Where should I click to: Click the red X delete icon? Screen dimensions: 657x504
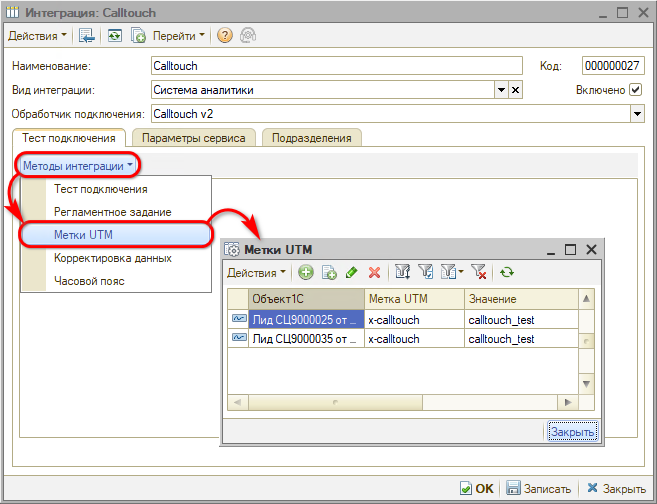click(374, 272)
